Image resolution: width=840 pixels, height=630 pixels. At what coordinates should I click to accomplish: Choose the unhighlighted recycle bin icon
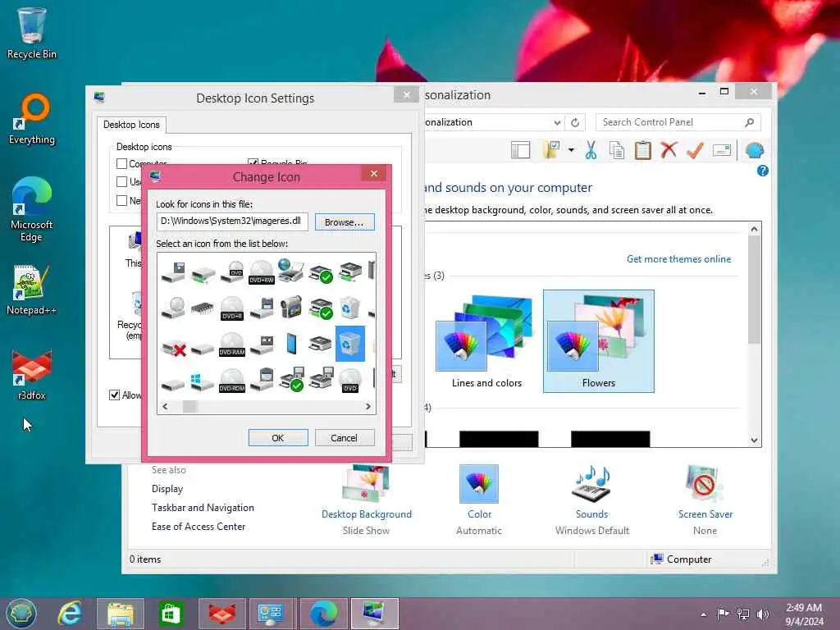coord(349,308)
